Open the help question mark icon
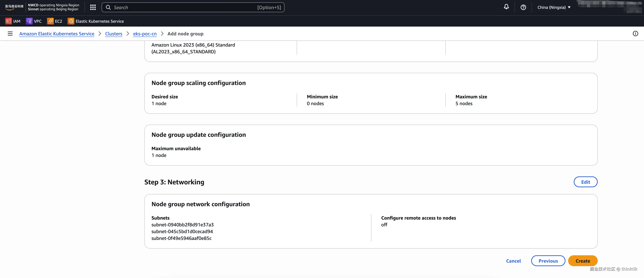Viewport: 644px width, 278px height. coord(523,7)
